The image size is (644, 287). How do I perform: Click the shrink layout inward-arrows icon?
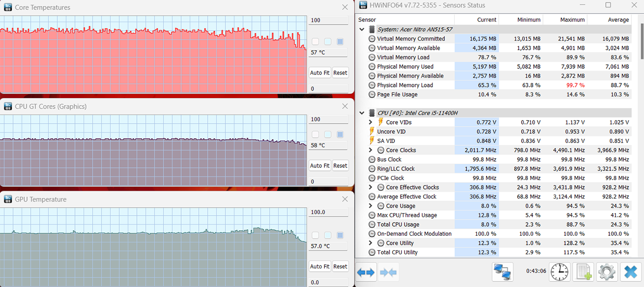(388, 272)
